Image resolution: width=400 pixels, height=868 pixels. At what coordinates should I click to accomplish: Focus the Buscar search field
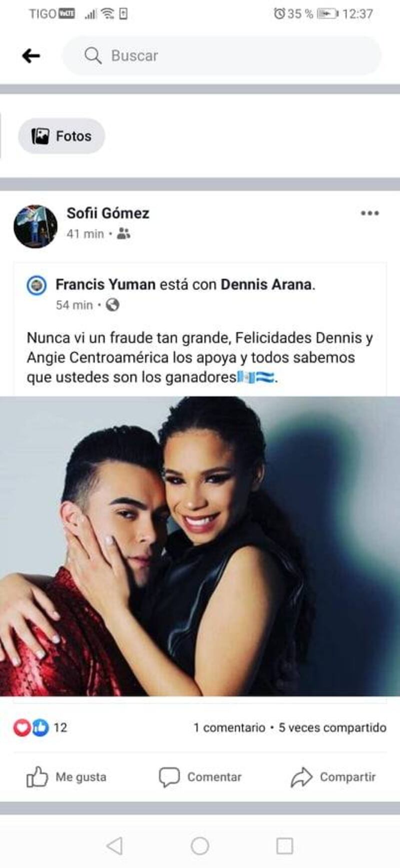click(x=221, y=56)
